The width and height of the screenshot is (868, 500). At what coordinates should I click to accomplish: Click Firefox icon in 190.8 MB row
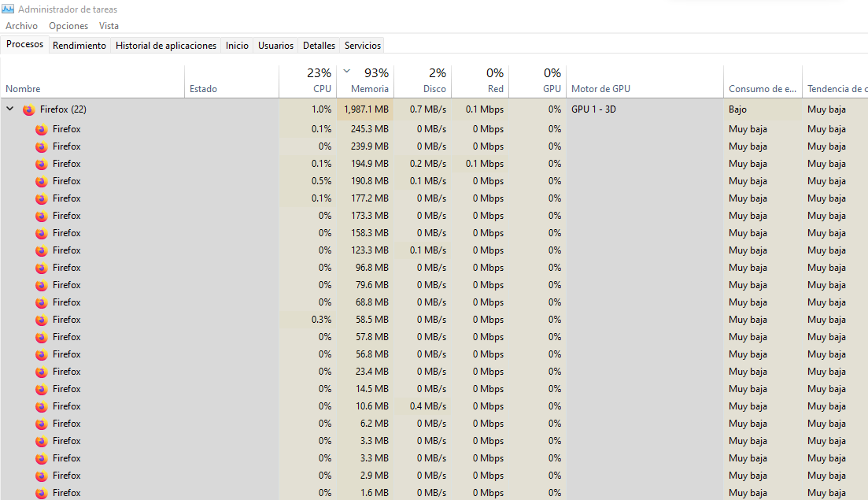click(41, 182)
